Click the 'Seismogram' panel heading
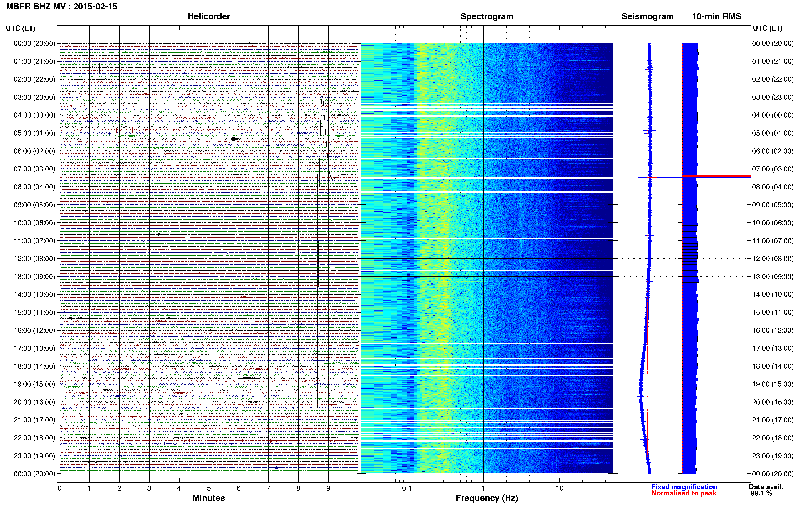 point(648,16)
